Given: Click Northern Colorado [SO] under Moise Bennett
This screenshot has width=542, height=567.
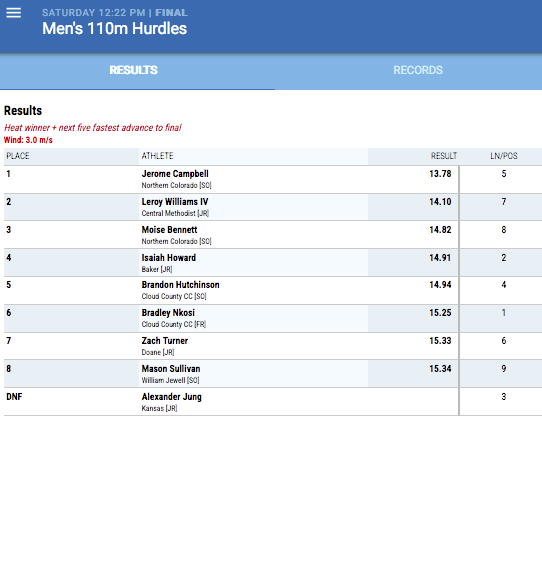Looking at the screenshot, I should click(x=176, y=242).
